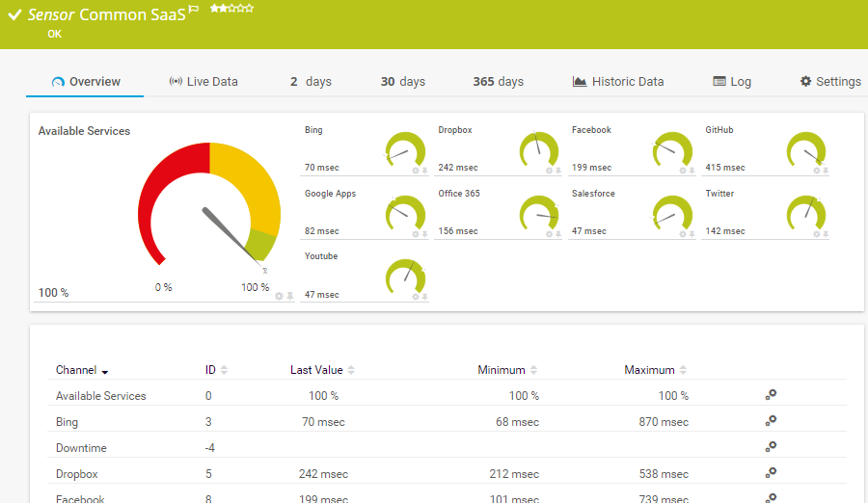Select the Dropbox channel name in table
Image resolution: width=868 pixels, height=503 pixels.
(x=76, y=474)
